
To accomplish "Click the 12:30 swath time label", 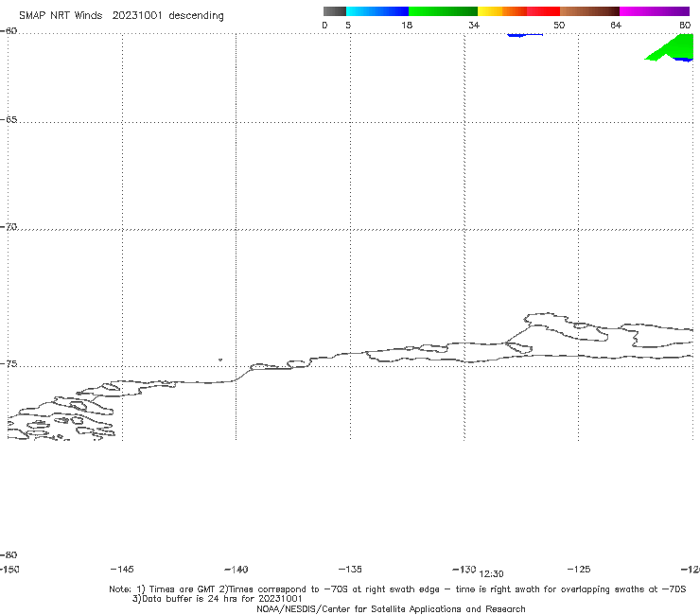I will coord(491,574).
